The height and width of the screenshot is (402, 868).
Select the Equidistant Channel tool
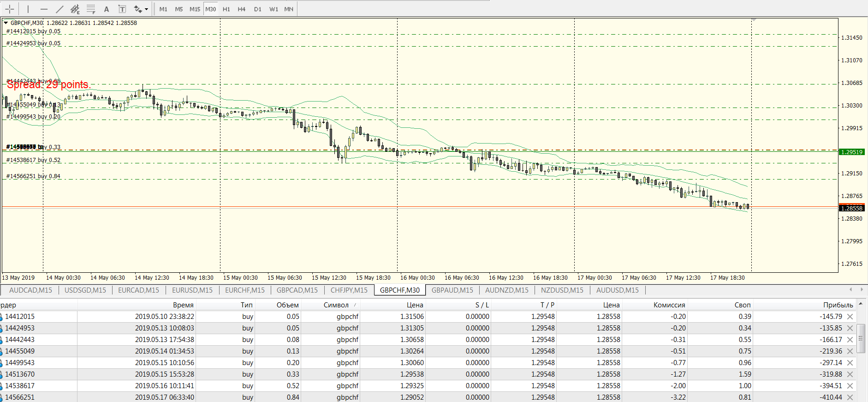click(75, 9)
